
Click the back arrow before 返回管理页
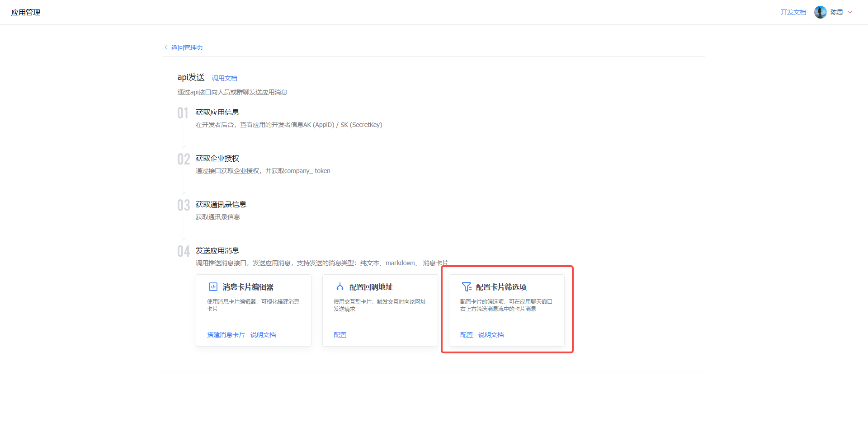[x=166, y=47]
